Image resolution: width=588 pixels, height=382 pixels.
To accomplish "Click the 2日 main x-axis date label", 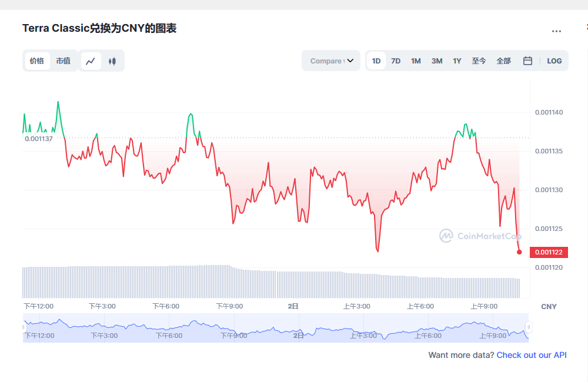I will click(x=293, y=306).
